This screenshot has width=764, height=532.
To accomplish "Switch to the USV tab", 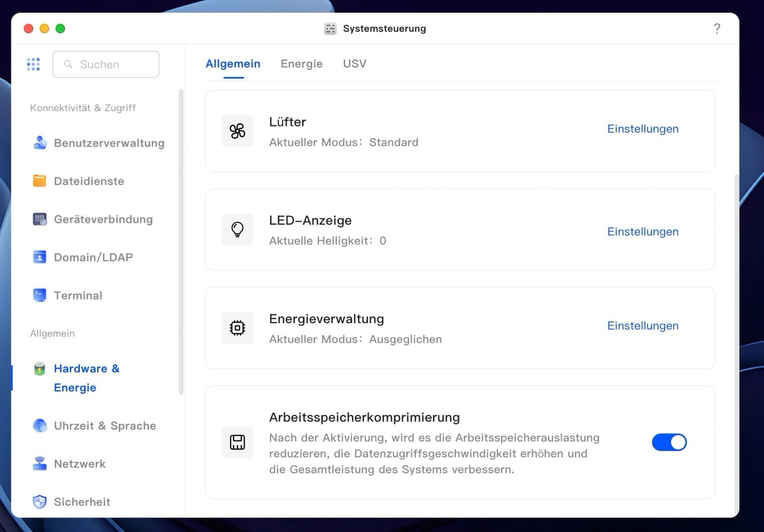I will click(x=355, y=64).
